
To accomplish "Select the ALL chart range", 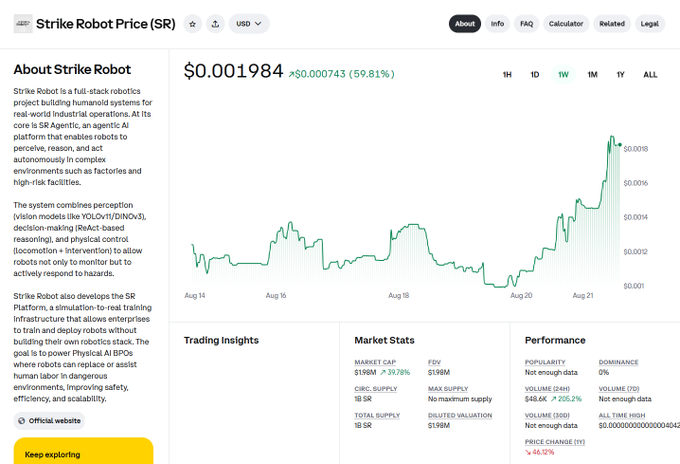I will pos(650,75).
